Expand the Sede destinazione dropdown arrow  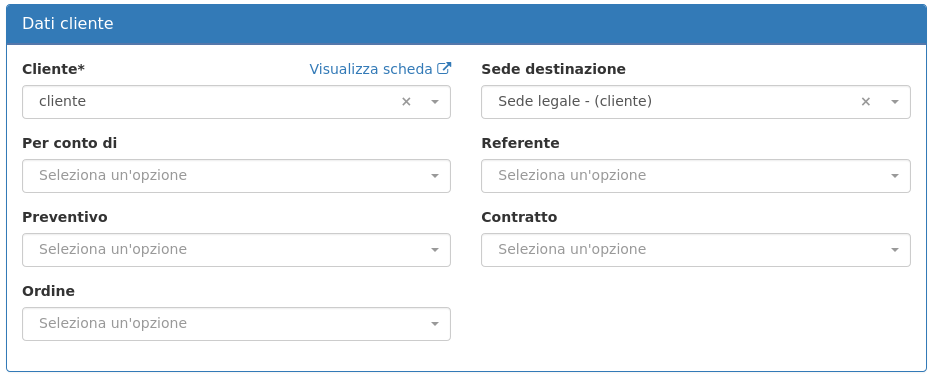pos(894,102)
